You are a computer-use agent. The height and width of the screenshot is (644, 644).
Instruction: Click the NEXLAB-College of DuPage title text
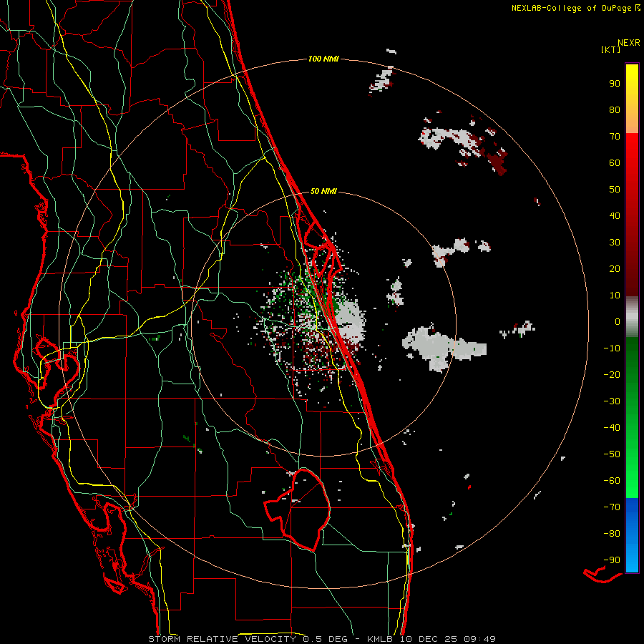572,8
